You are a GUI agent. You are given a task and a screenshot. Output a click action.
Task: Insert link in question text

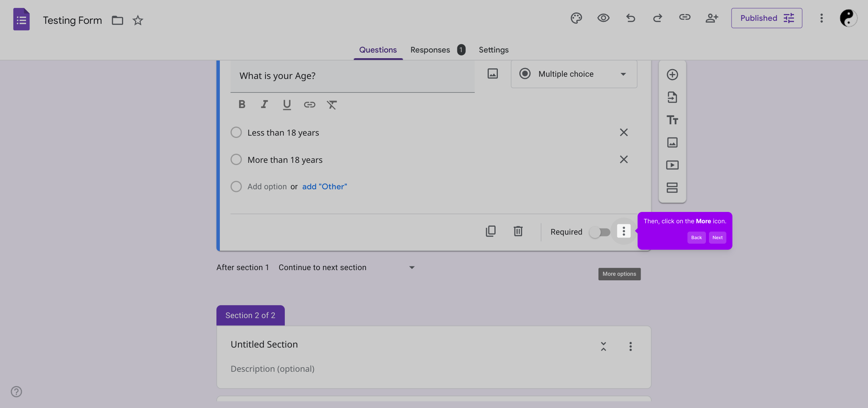[x=309, y=105]
